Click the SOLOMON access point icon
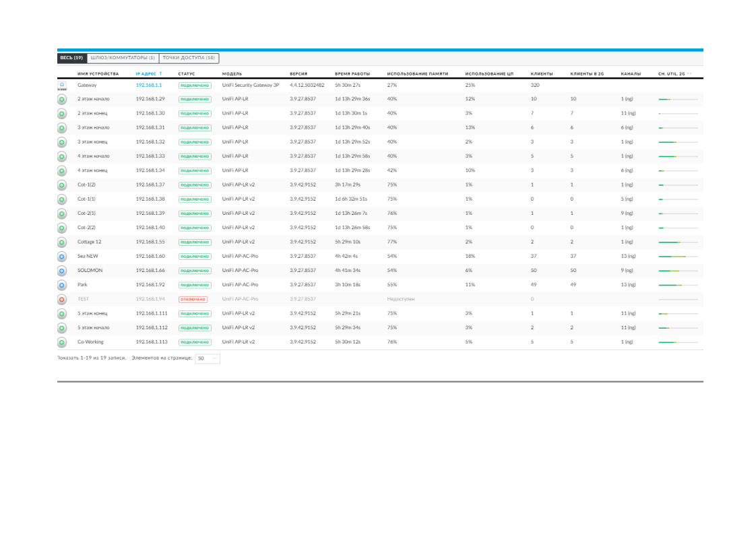The width and height of the screenshot is (756, 534). pos(61,271)
